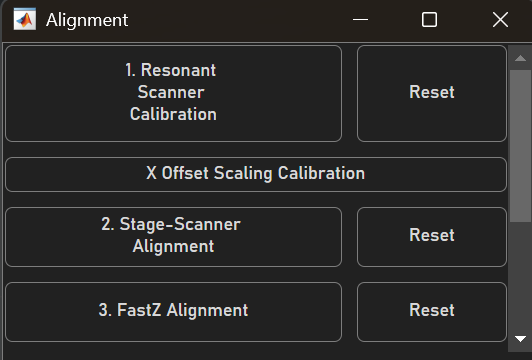Image resolution: width=532 pixels, height=360 pixels.
Task: Open X Offset Scaling Calibration
Action: 256,174
